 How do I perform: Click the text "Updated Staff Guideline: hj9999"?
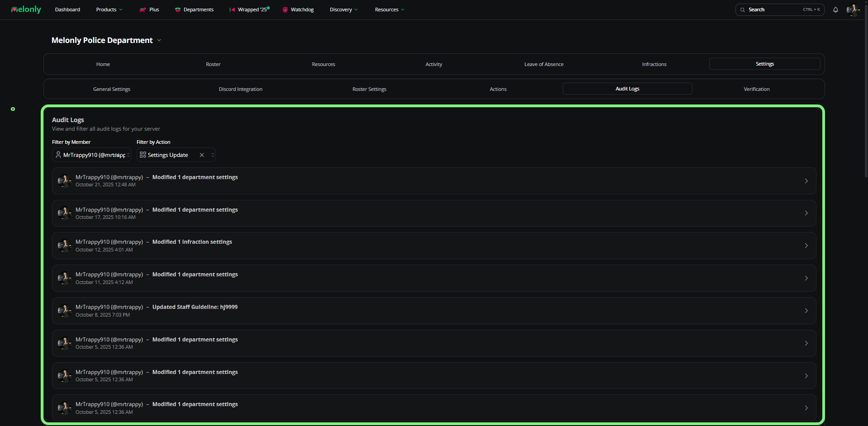(195, 307)
